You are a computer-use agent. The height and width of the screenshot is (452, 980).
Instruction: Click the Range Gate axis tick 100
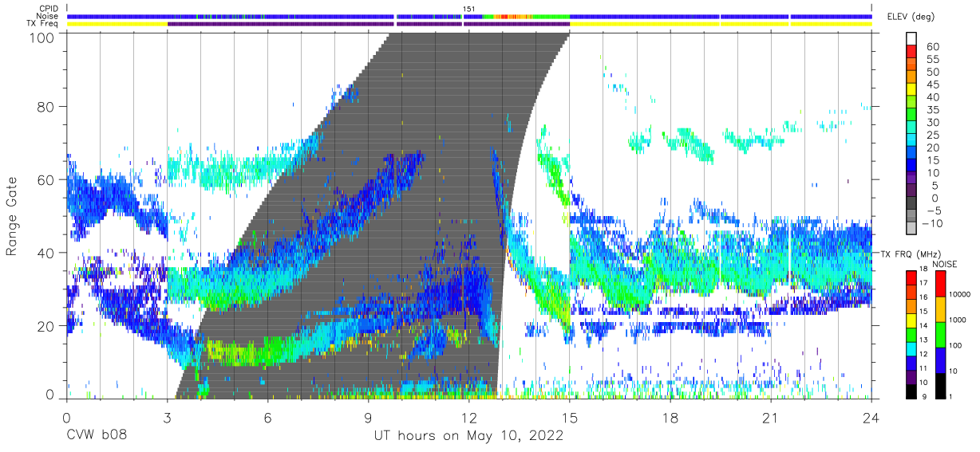coord(43,37)
